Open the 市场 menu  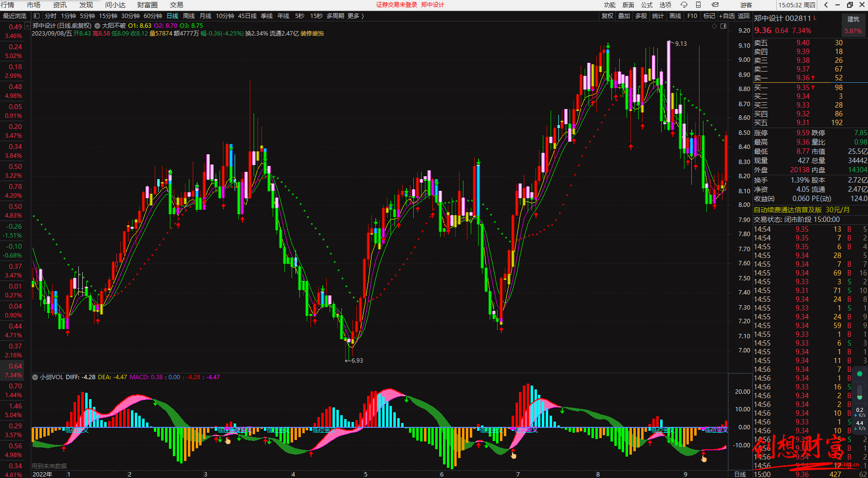pos(34,5)
